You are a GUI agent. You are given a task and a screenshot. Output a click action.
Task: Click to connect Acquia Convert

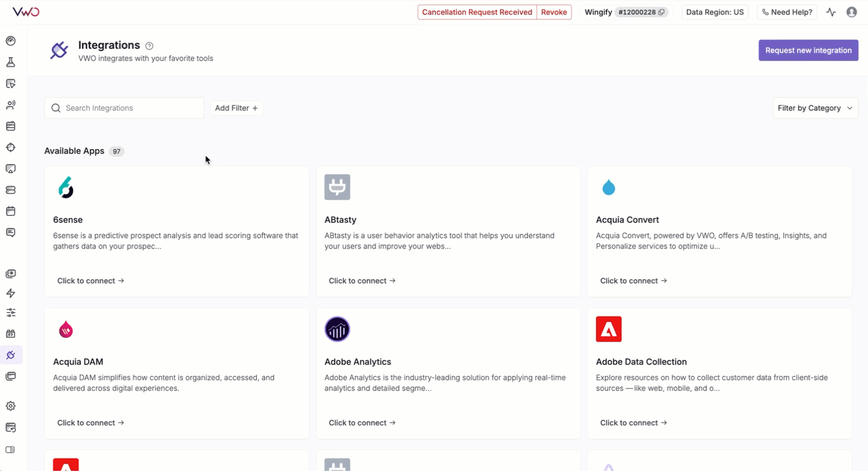(x=634, y=281)
